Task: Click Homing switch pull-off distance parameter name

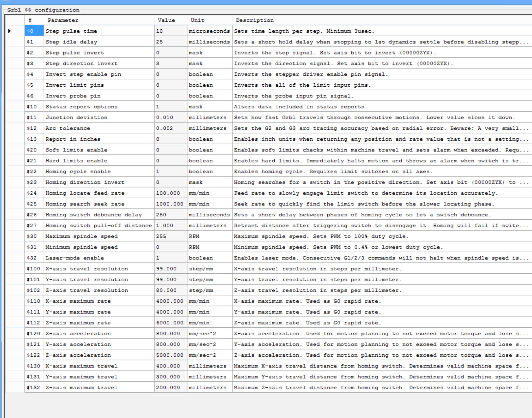Action: pos(99,226)
